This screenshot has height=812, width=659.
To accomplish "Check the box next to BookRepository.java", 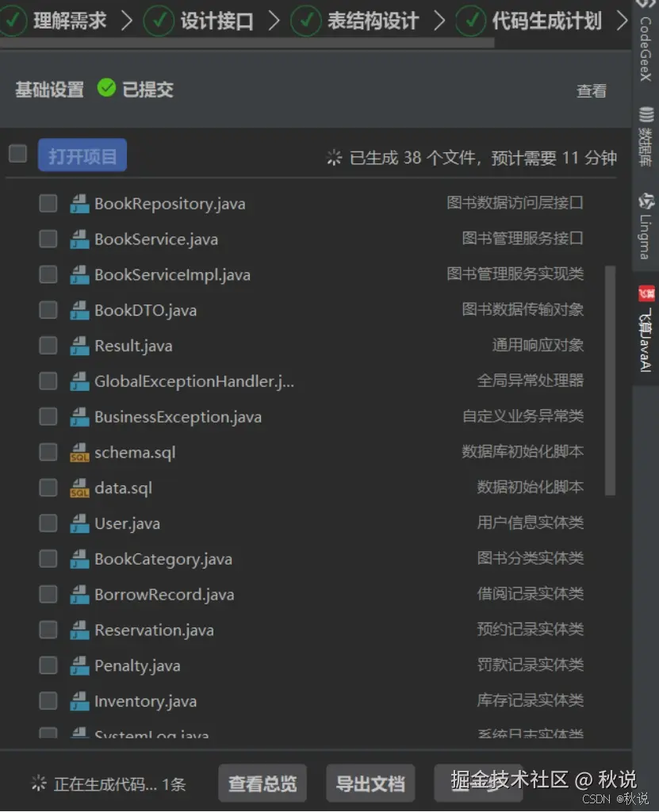I will tap(48, 203).
